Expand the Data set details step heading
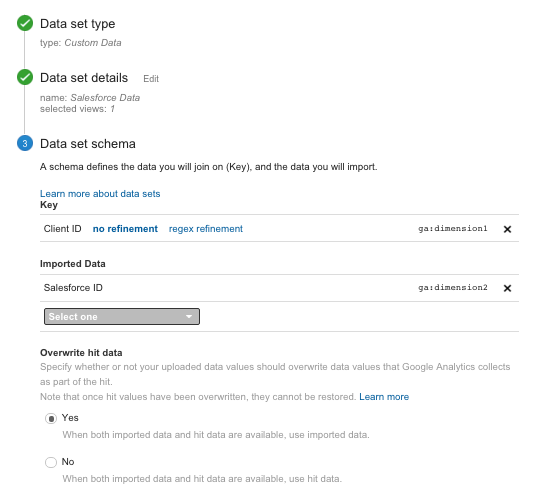Screen dimensions: 535x503 click(x=84, y=78)
